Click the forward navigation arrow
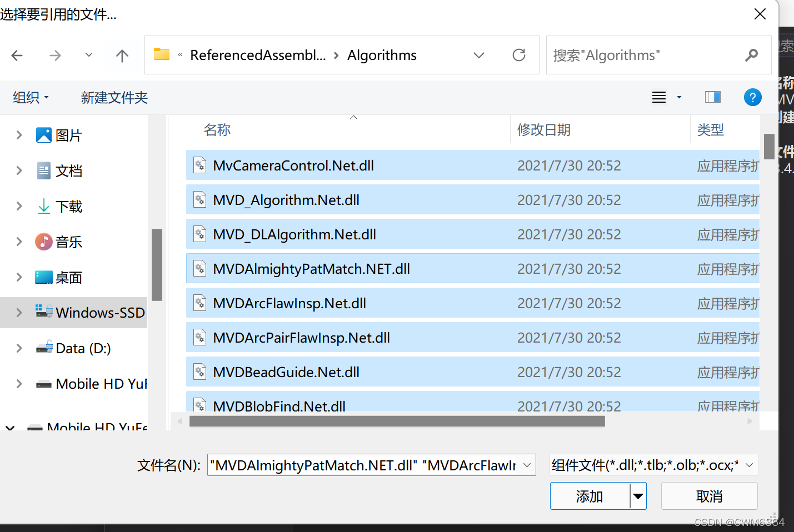Image resolution: width=794 pixels, height=532 pixels. pyautogui.click(x=55, y=55)
